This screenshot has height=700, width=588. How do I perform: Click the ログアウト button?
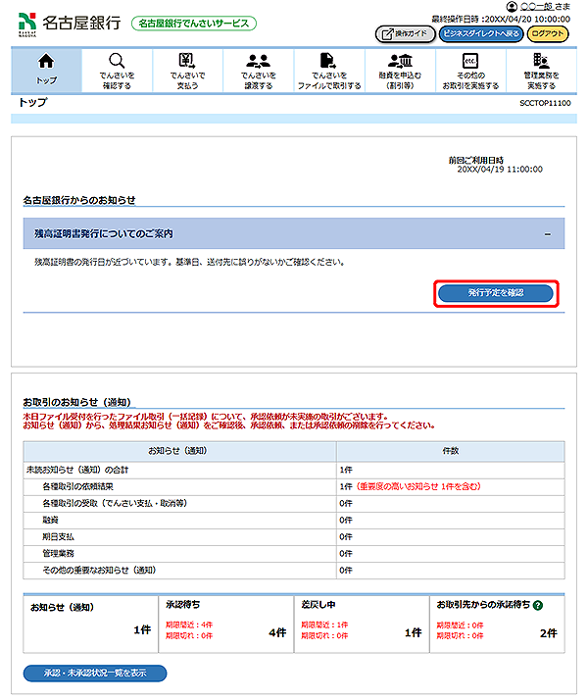(547, 33)
